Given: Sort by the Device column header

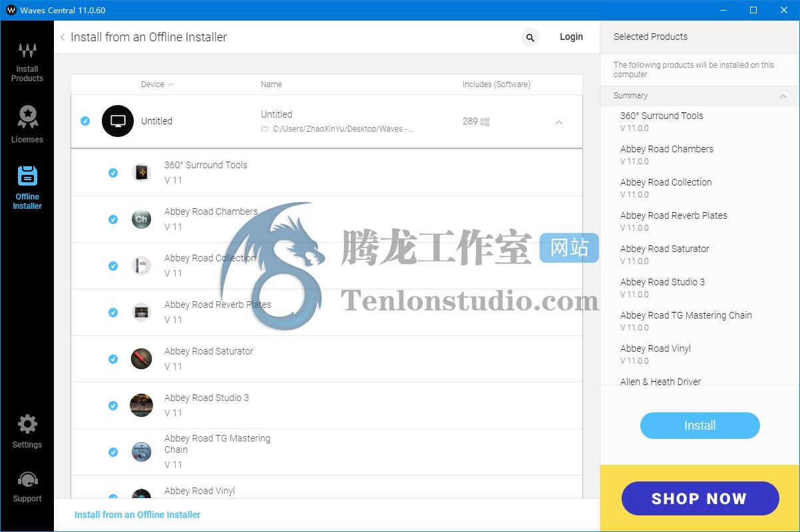Looking at the screenshot, I should (157, 84).
